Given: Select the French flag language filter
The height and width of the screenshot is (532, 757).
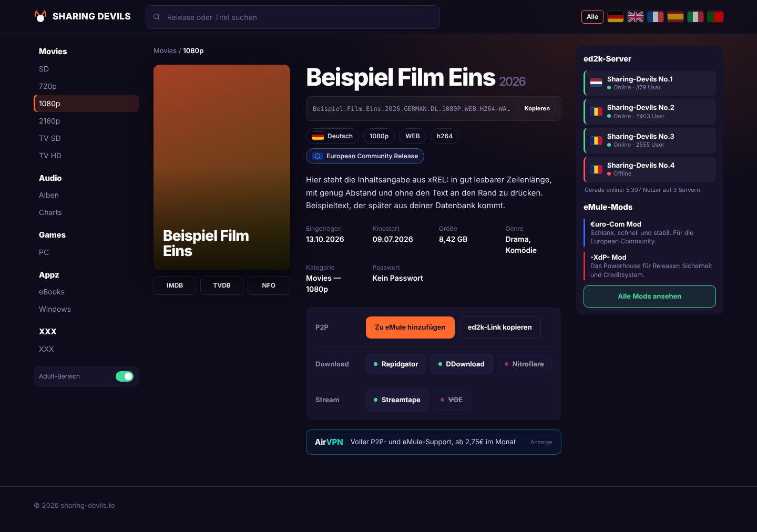Looking at the screenshot, I should 656,17.
